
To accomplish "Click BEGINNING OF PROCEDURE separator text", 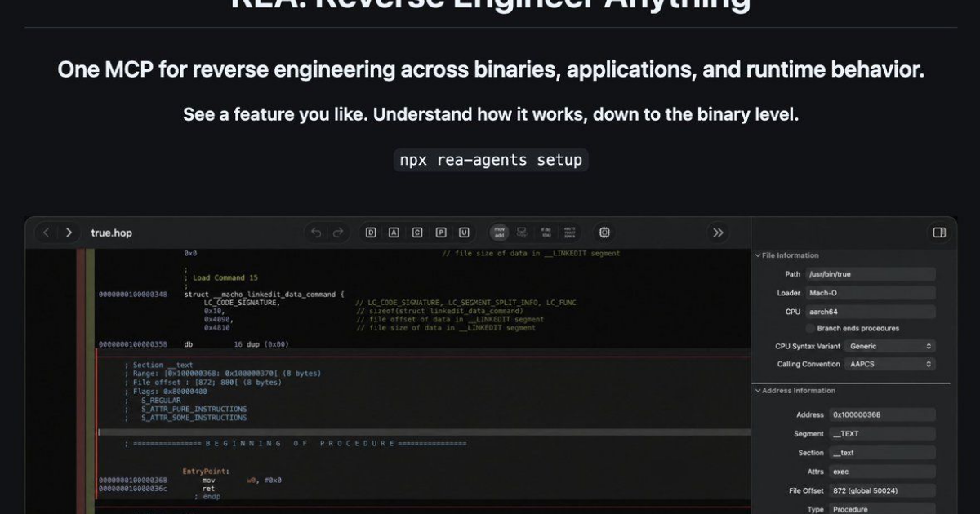I will (x=296, y=443).
